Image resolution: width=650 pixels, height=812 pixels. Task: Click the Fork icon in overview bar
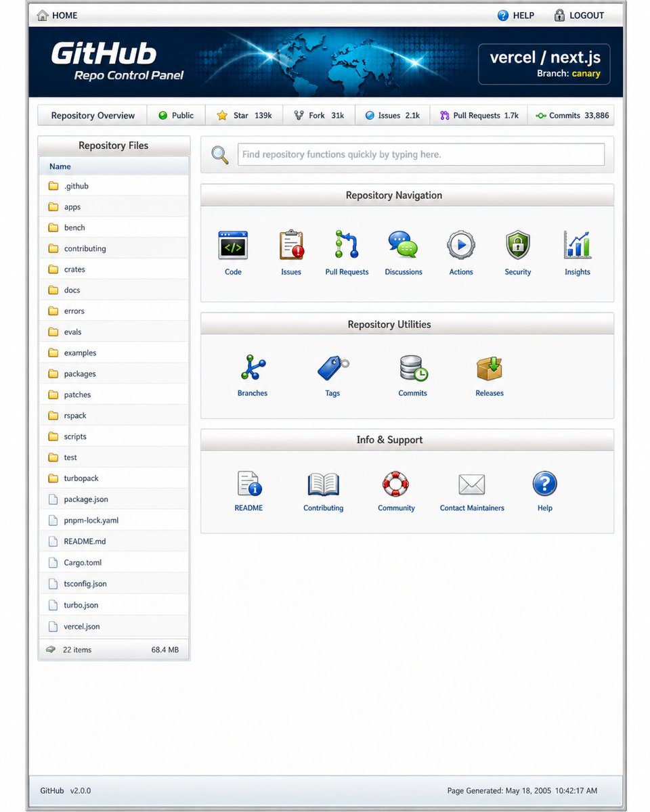tap(299, 116)
